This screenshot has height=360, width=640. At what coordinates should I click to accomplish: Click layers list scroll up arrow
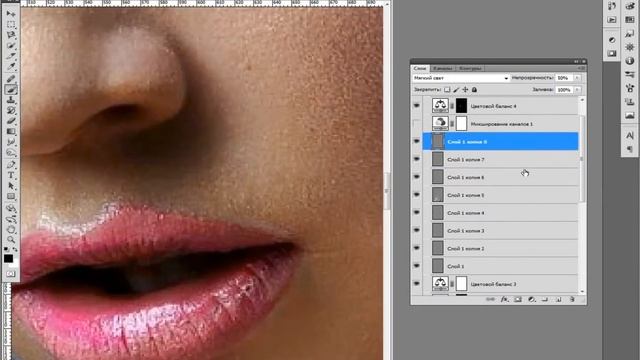pyautogui.click(x=582, y=100)
